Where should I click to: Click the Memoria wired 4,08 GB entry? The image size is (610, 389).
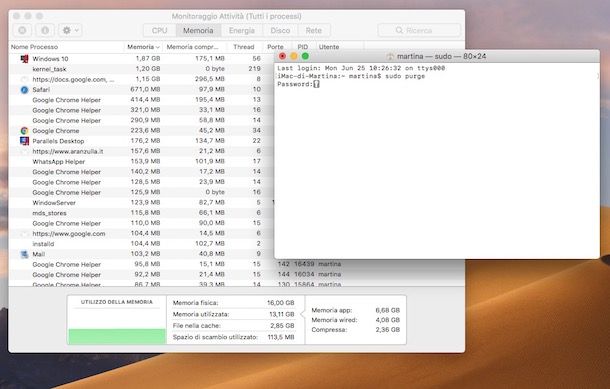pos(356,320)
